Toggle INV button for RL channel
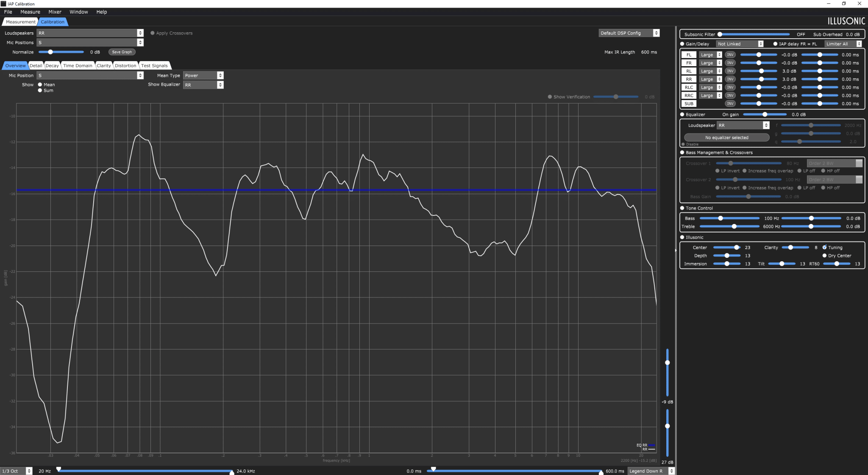The width and height of the screenshot is (868, 475). pos(730,71)
